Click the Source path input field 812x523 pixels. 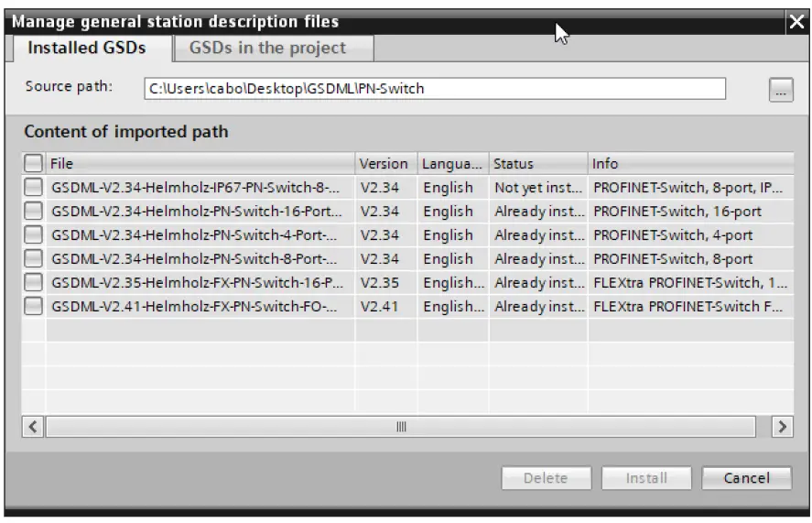(x=435, y=89)
